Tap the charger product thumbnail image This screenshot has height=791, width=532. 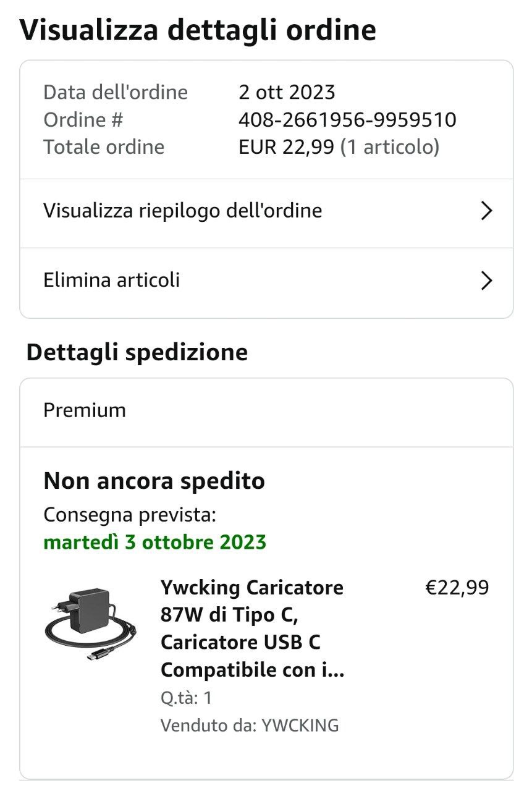click(90, 624)
